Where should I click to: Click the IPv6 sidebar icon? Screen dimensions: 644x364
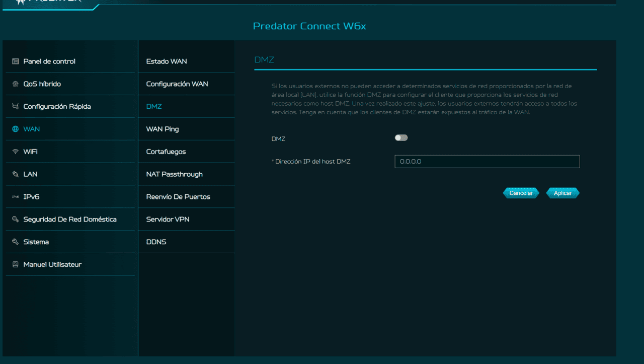pyautogui.click(x=15, y=197)
